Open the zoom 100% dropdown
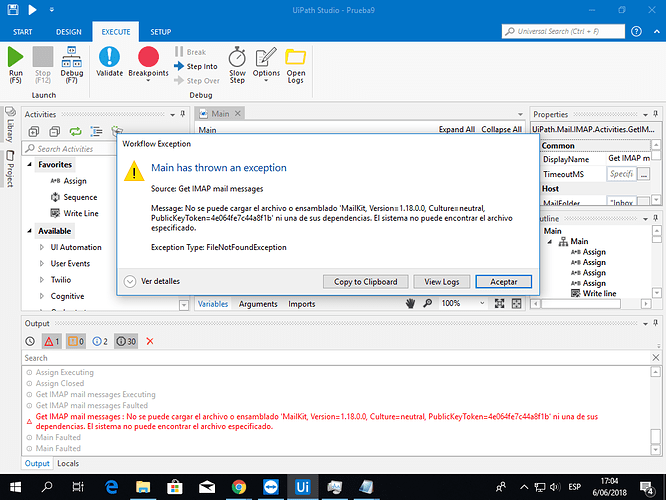Screen dimensions: 666x500 point(482,303)
